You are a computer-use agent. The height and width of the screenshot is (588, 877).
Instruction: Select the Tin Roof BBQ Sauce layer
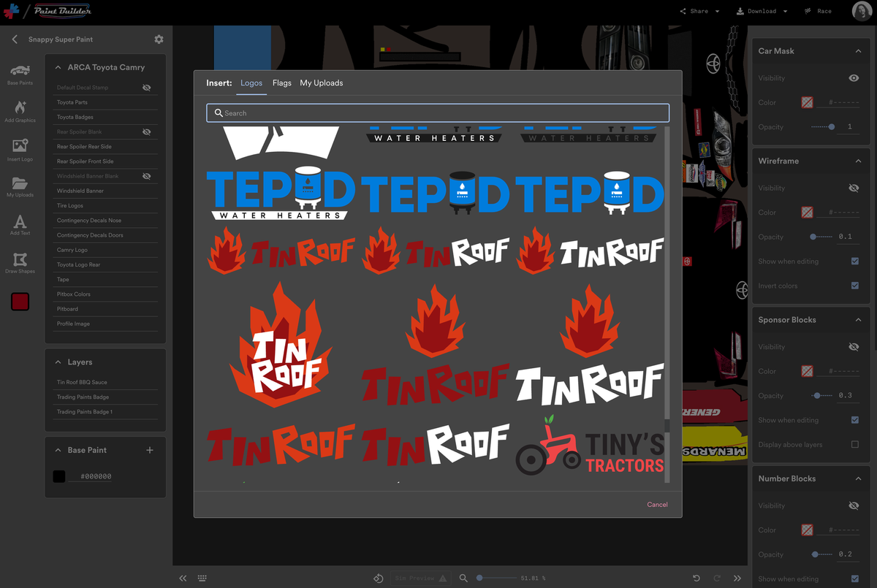(x=106, y=382)
